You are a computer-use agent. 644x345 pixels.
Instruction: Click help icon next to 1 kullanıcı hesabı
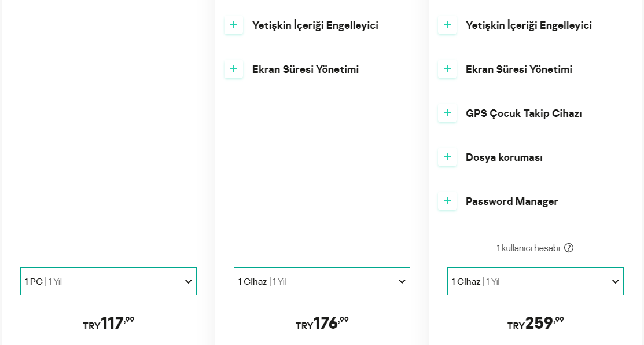[569, 248]
